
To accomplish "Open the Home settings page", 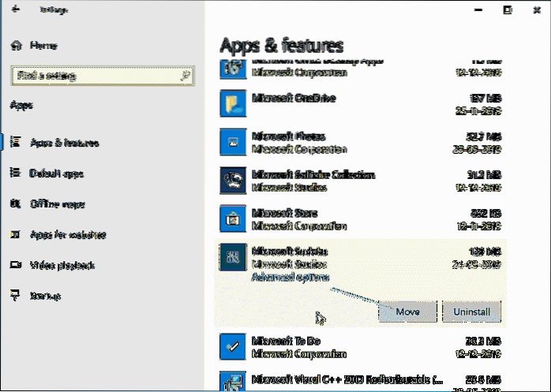I will tap(34, 45).
